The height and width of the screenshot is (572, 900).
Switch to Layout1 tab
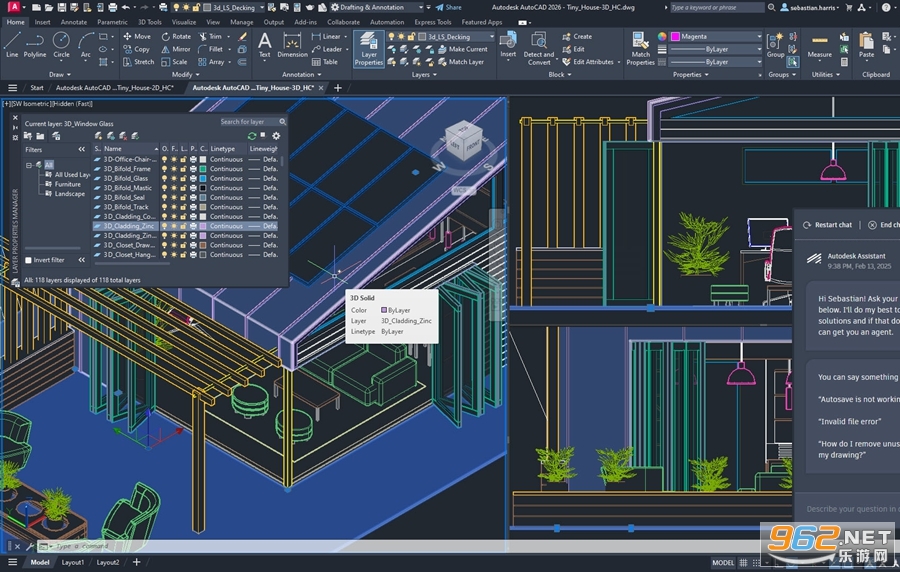coord(73,562)
